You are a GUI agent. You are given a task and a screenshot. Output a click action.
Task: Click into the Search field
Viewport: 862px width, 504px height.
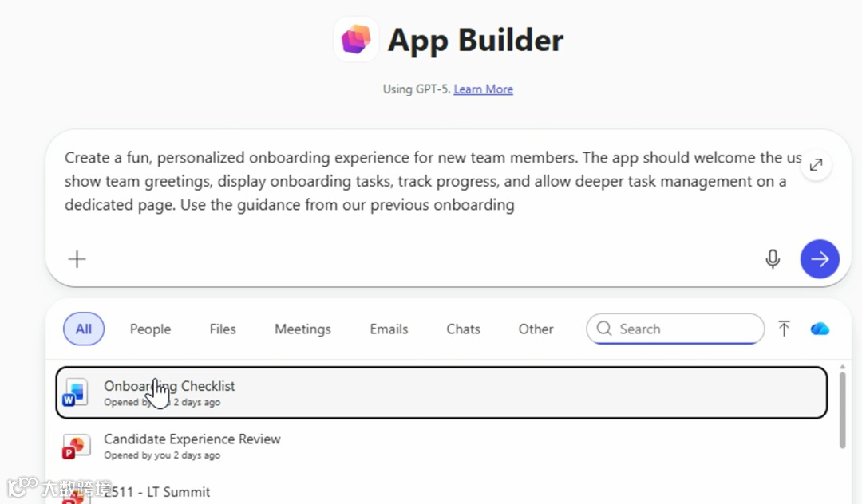point(675,329)
